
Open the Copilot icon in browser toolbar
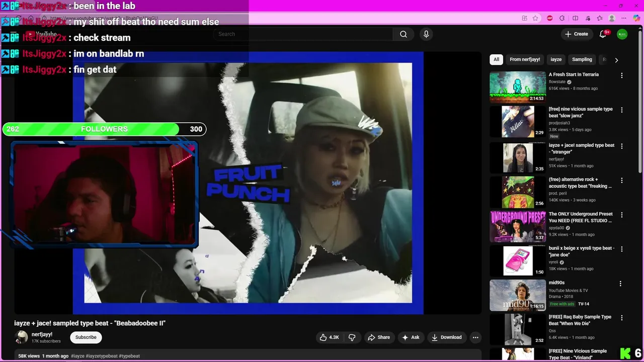tap(636, 18)
